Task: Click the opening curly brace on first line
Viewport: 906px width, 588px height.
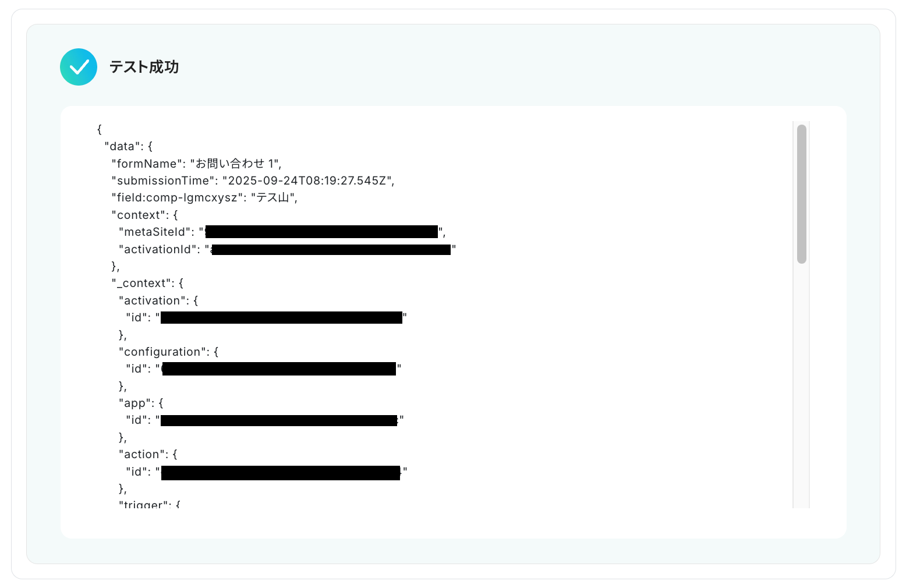Action: 99,129
